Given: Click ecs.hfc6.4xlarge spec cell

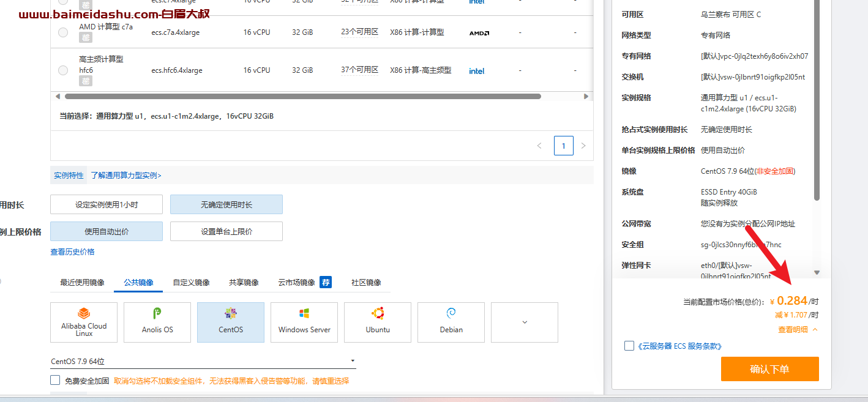Looking at the screenshot, I should click(177, 70).
